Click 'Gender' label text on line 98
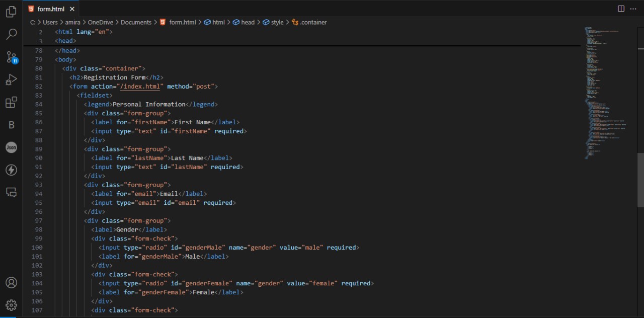The image size is (644, 318). click(127, 230)
